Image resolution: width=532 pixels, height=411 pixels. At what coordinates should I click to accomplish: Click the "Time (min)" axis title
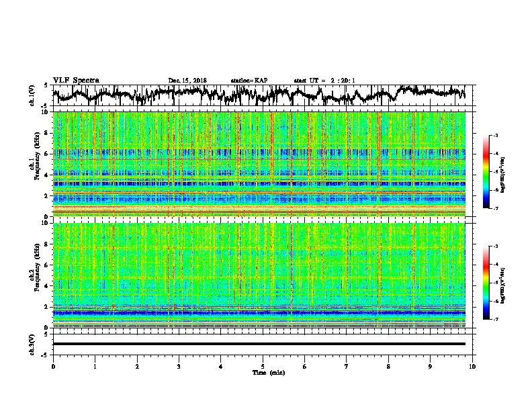point(269,373)
